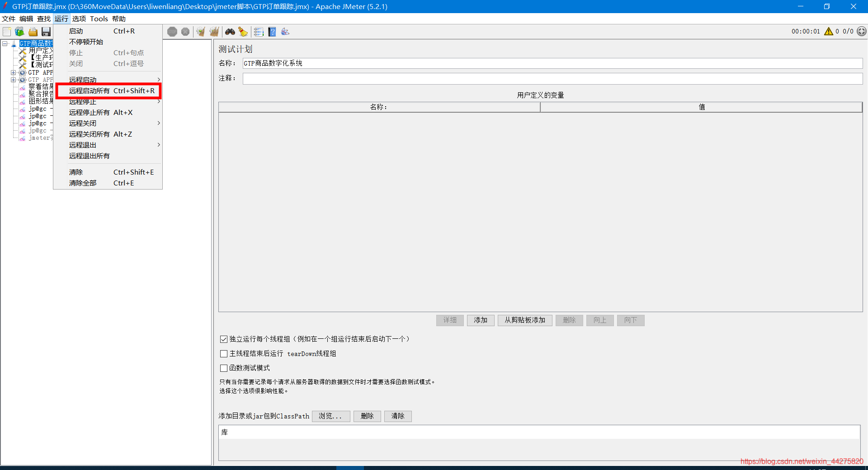Select the 聚合报告 listener in tree
The width and height of the screenshot is (868, 470).
point(41,94)
